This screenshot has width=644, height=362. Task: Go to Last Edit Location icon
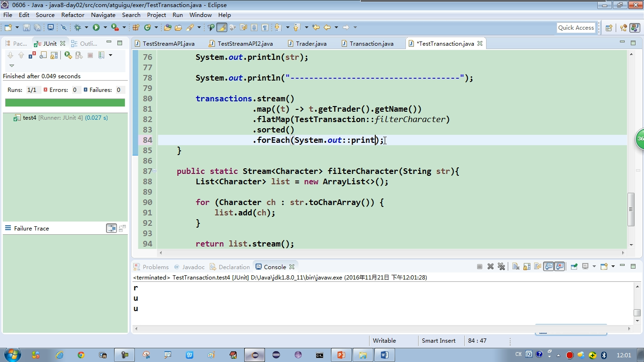pyautogui.click(x=316, y=27)
